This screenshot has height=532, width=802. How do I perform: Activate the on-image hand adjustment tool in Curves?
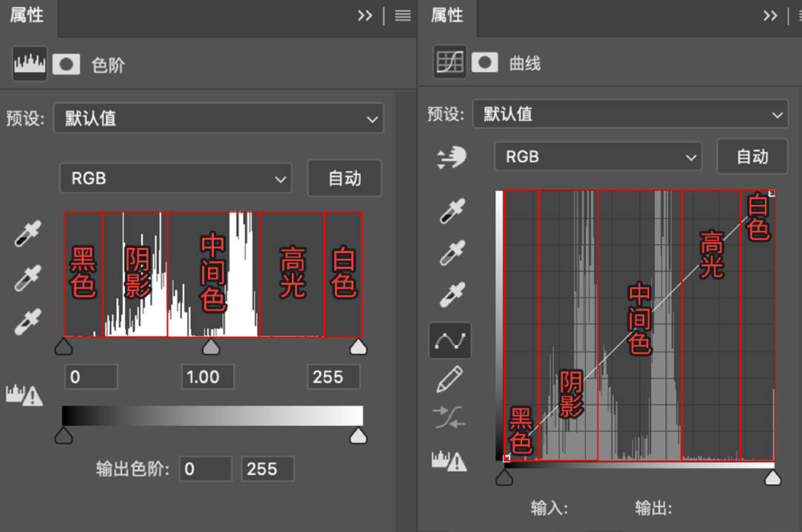(451, 157)
